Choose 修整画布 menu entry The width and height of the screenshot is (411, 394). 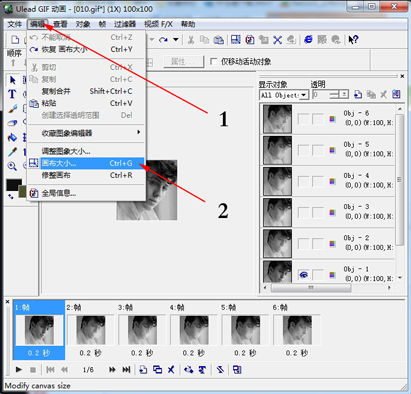pos(86,175)
